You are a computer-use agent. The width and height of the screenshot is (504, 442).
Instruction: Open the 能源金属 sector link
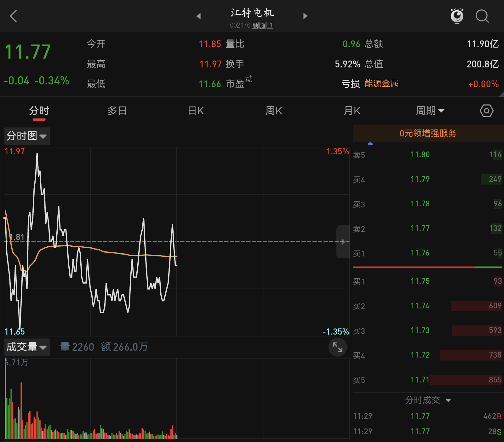381,84
